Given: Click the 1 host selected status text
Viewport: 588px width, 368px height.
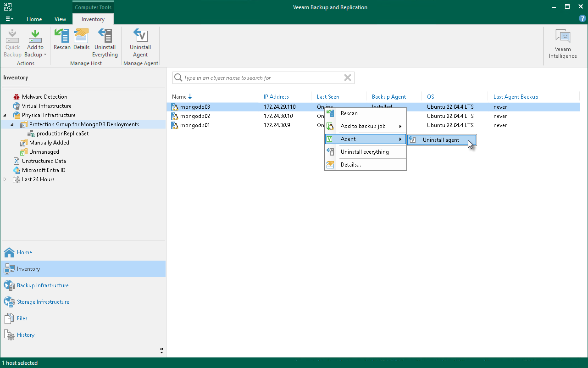Looking at the screenshot, I should [21, 363].
